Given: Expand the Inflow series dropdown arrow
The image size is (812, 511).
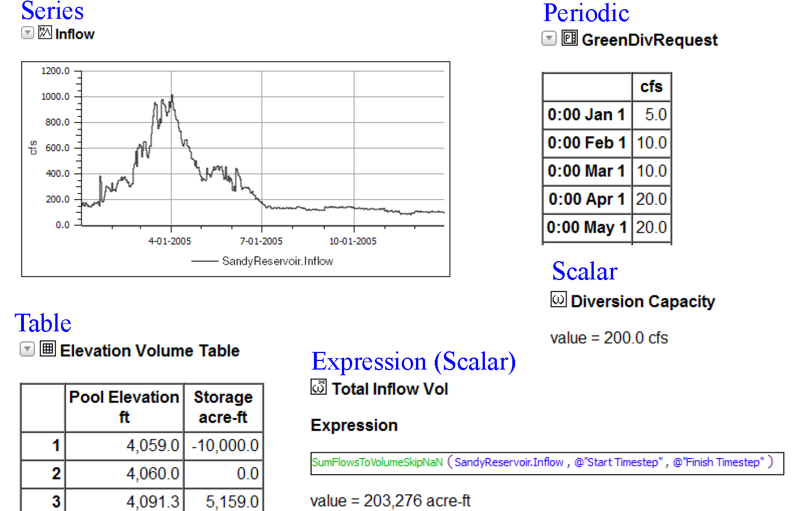Looking at the screenshot, I should [27, 33].
